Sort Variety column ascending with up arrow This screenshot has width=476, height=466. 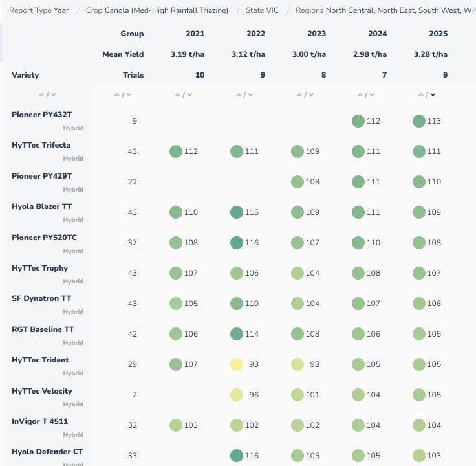coord(41,95)
